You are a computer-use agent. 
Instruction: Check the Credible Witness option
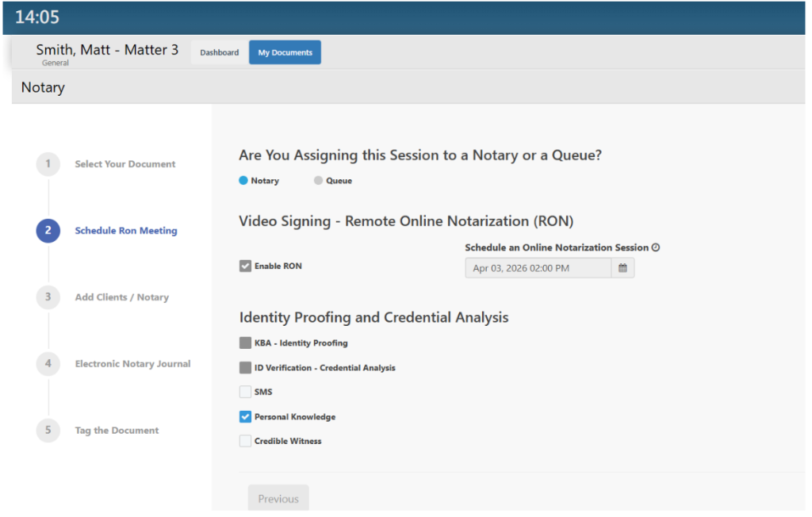[245, 441]
